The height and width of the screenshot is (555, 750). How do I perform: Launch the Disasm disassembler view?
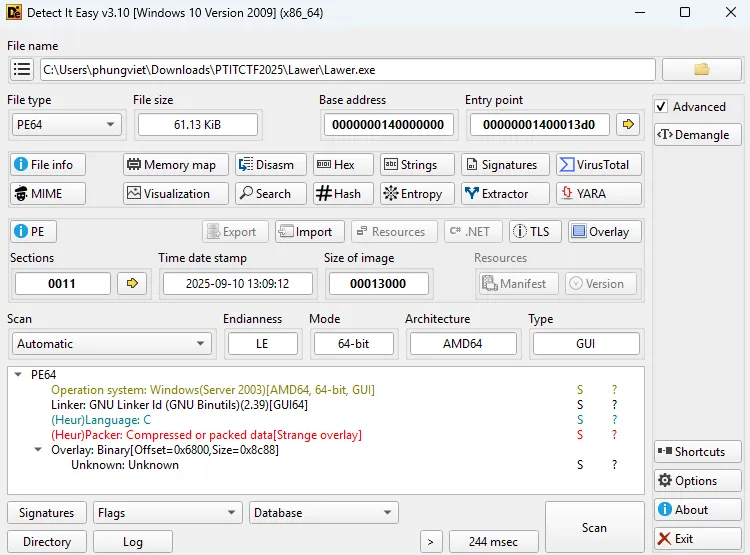coord(266,165)
